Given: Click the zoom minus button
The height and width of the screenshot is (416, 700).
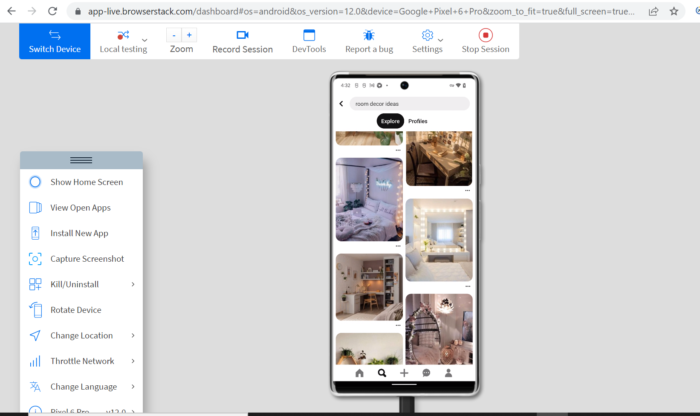Looking at the screenshot, I should (173, 34).
